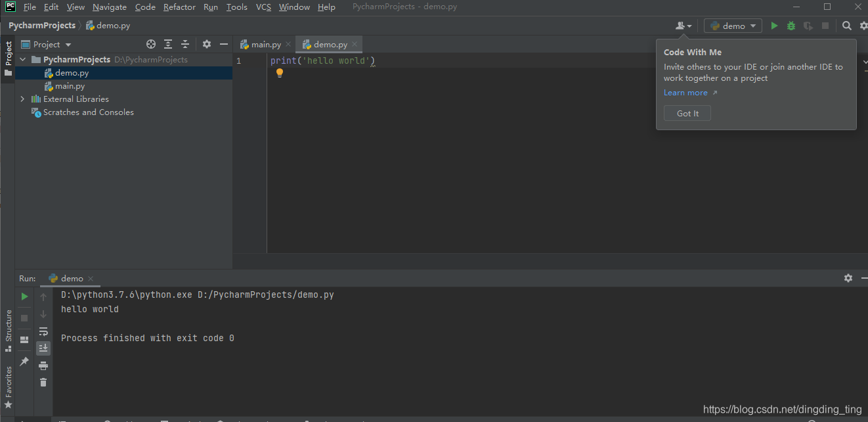This screenshot has width=868, height=422.
Task: Click into the print('hello world') code line
Action: tap(322, 60)
